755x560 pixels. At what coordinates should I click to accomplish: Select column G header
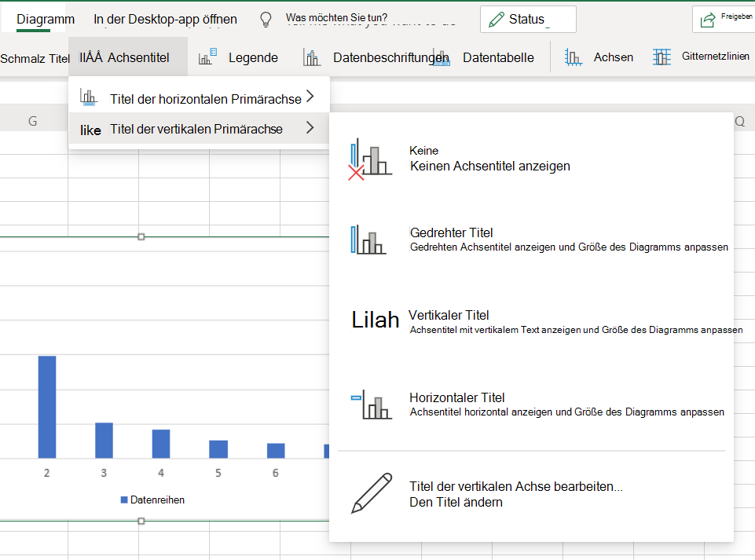[x=33, y=121]
